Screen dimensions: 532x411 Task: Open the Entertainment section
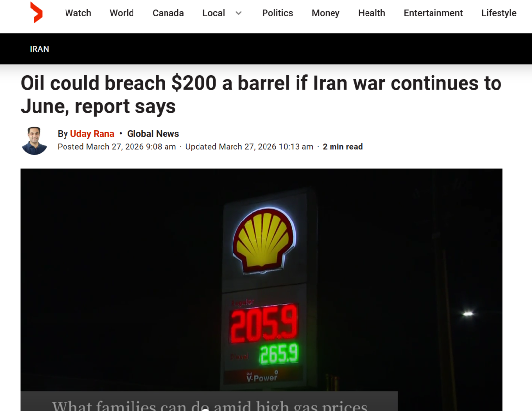click(433, 13)
